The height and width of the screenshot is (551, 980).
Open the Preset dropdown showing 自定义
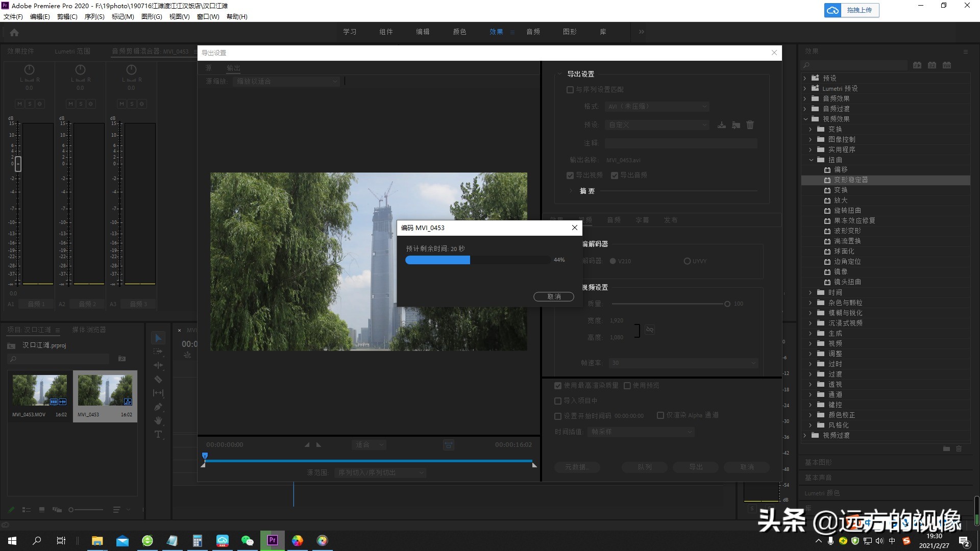657,125
